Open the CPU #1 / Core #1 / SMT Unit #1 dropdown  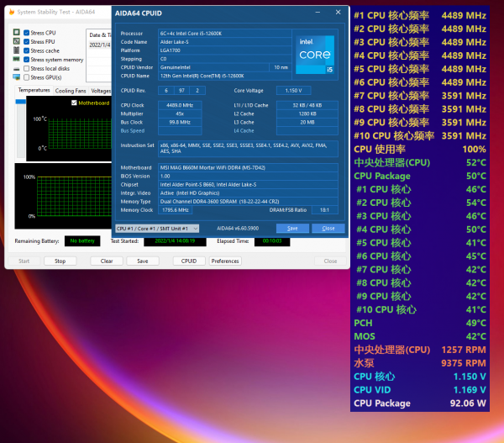pyautogui.click(x=157, y=229)
